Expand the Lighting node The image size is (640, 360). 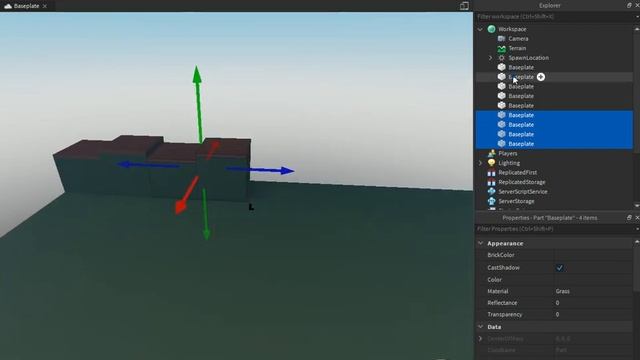click(480, 163)
